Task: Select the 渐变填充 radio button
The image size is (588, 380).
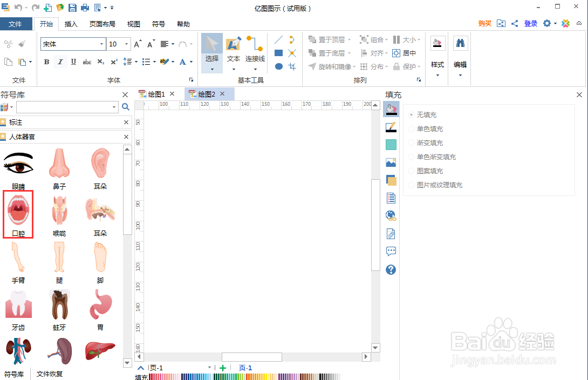Action: point(412,142)
